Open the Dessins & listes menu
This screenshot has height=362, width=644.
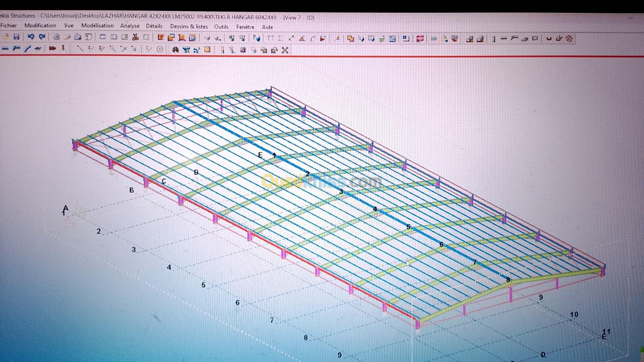pyautogui.click(x=189, y=27)
